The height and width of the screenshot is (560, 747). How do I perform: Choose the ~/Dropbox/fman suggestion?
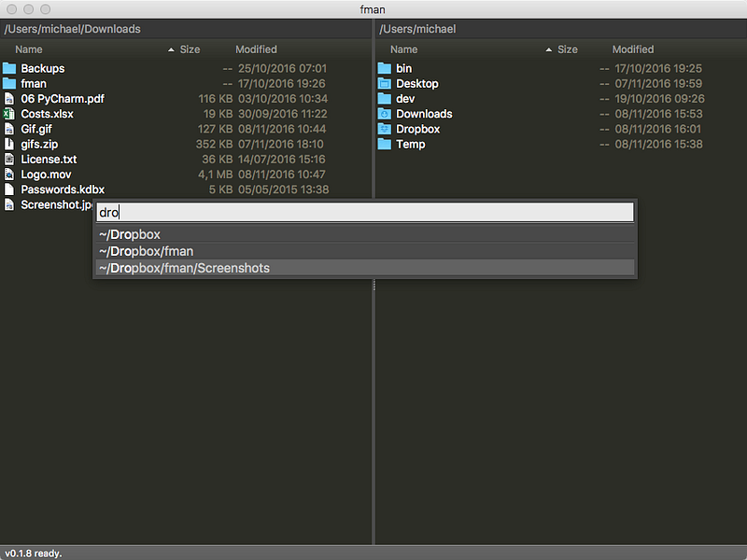(365, 251)
